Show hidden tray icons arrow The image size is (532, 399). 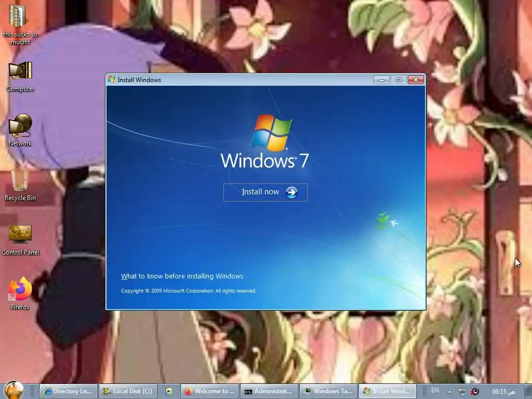pyautogui.click(x=449, y=392)
